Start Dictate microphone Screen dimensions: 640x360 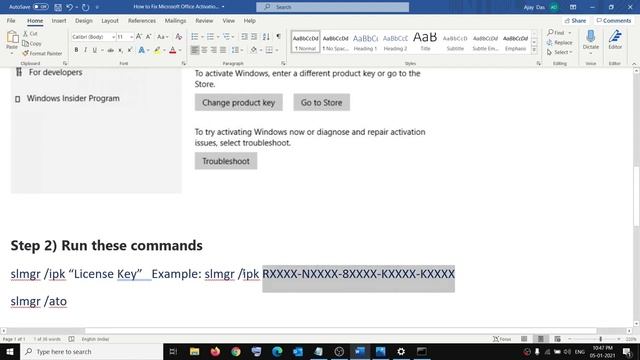(x=591, y=40)
